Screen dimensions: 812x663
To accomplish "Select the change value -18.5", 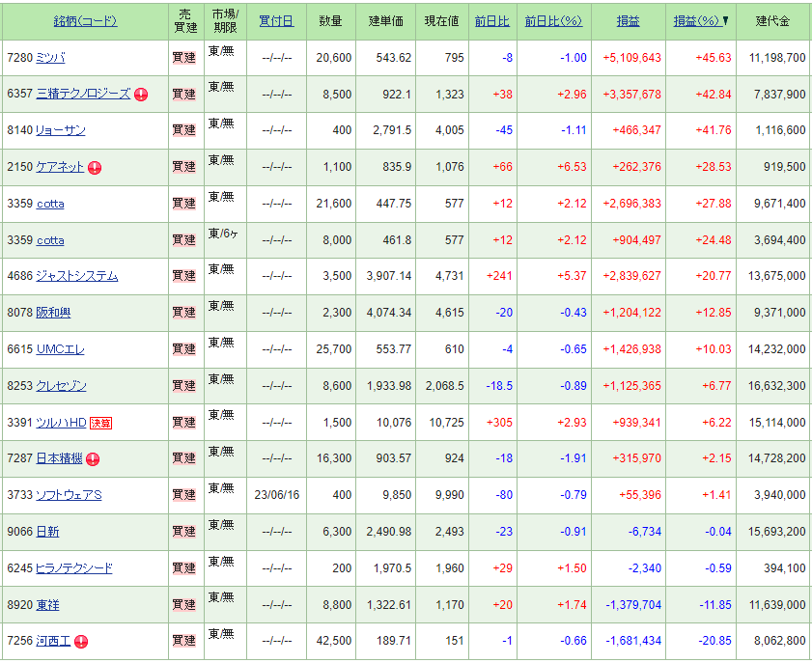I will [x=499, y=386].
